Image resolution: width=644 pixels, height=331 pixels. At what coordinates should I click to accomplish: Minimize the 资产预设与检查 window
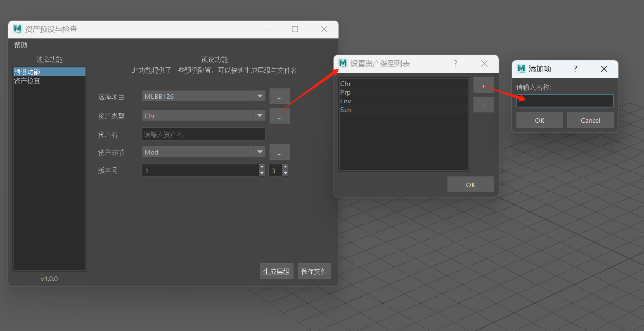coord(266,29)
